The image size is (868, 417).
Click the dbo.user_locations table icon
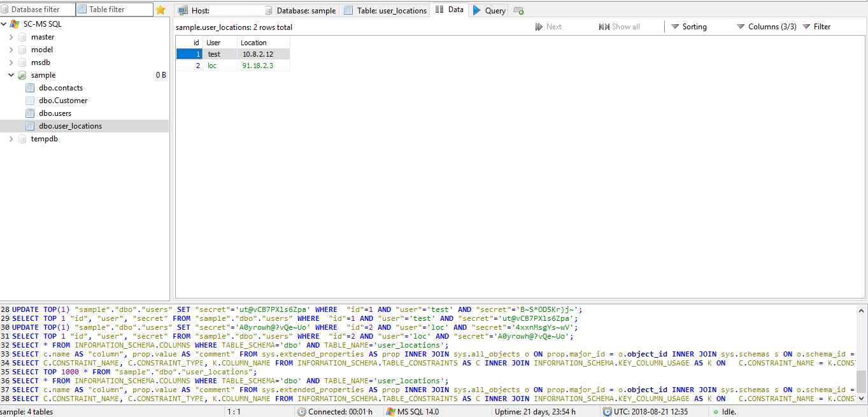point(30,126)
